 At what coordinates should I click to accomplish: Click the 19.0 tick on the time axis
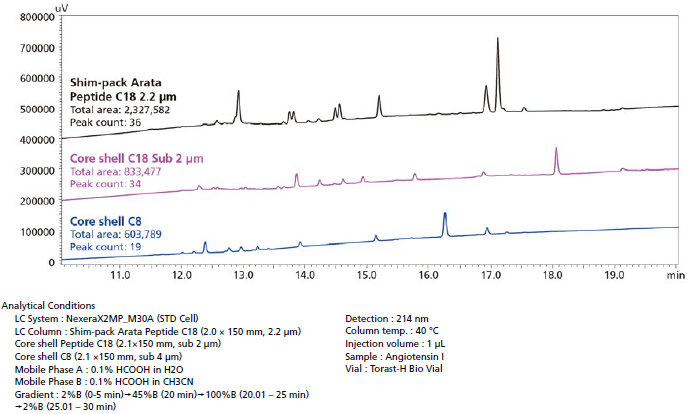pos(612,273)
